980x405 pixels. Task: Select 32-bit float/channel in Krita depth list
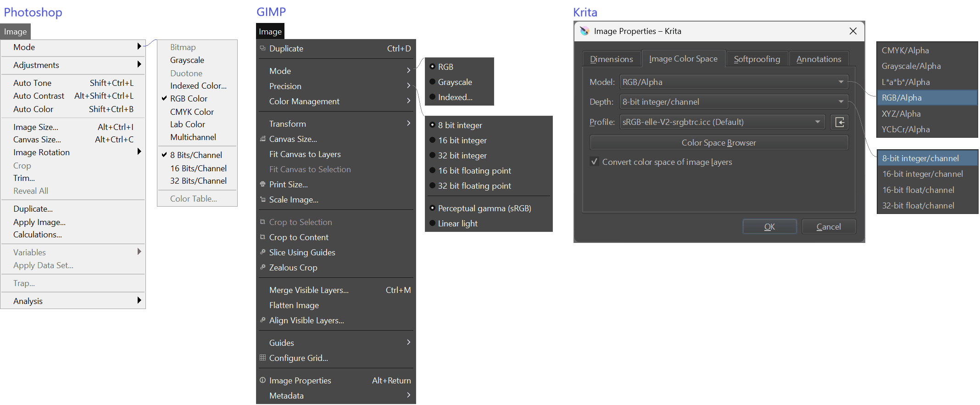pyautogui.click(x=927, y=205)
